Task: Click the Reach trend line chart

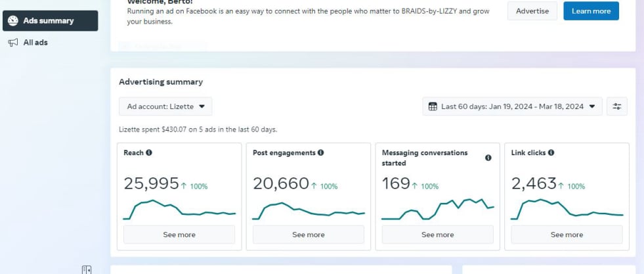Action: coord(179,209)
